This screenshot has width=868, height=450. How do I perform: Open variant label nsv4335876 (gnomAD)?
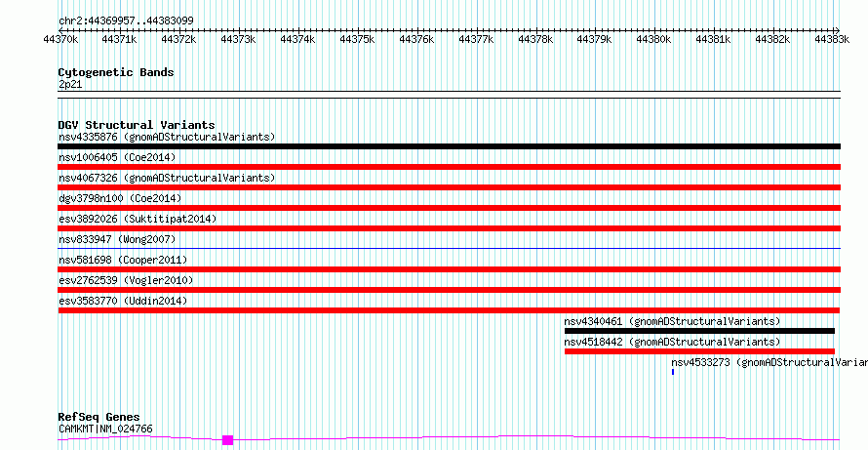click(167, 137)
